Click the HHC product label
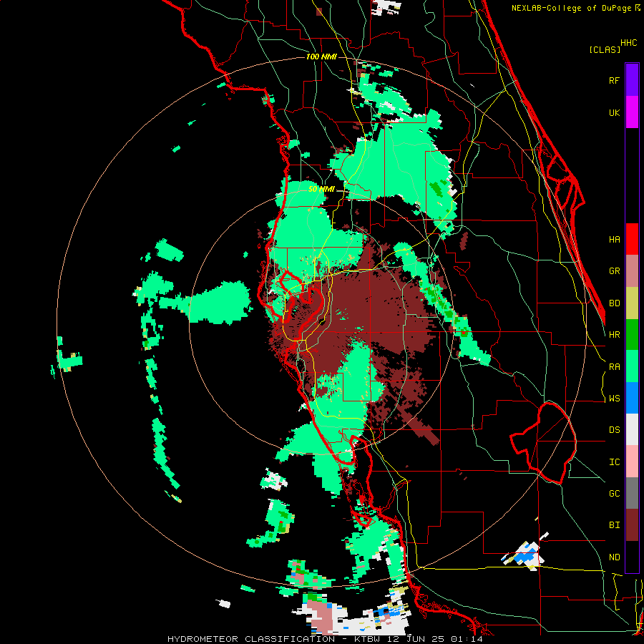This screenshot has width=644, height=644. 629,43
